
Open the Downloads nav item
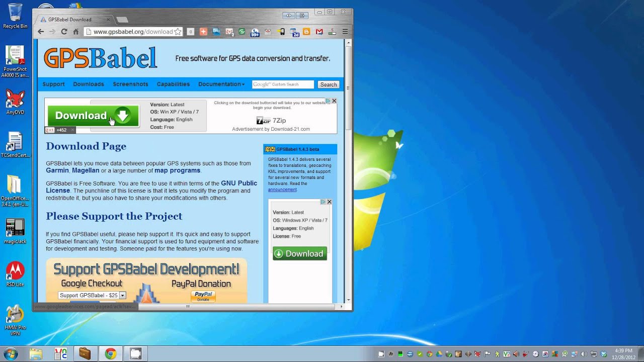(89, 84)
